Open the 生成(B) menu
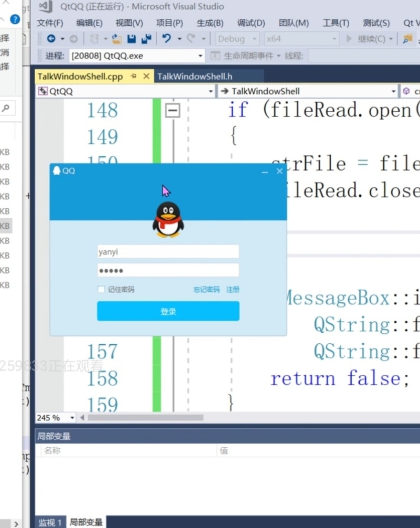 (210, 23)
